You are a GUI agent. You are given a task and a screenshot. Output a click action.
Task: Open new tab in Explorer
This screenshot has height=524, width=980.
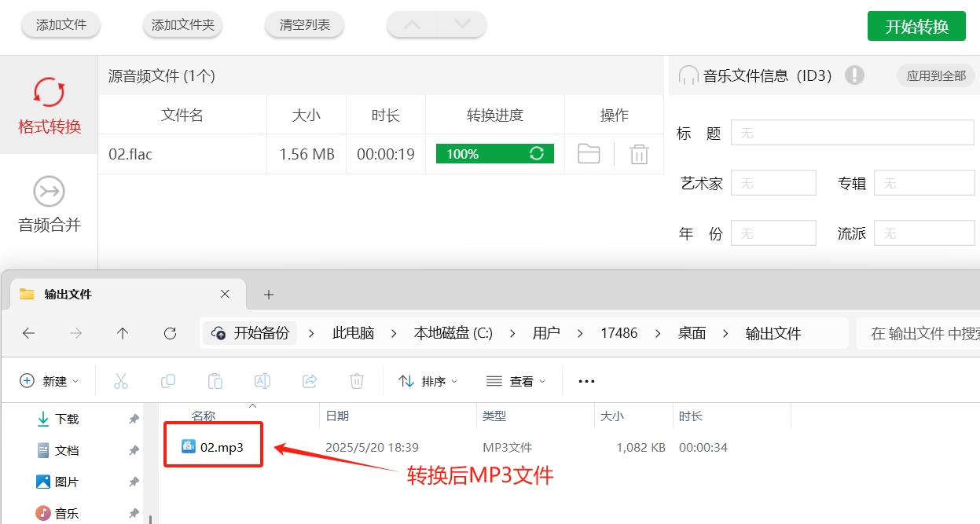pyautogui.click(x=269, y=295)
